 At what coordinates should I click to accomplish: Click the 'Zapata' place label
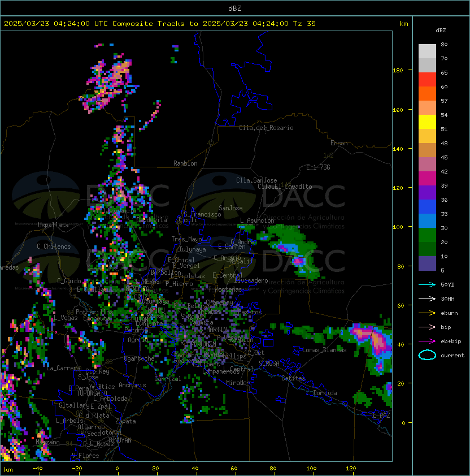click(125, 421)
